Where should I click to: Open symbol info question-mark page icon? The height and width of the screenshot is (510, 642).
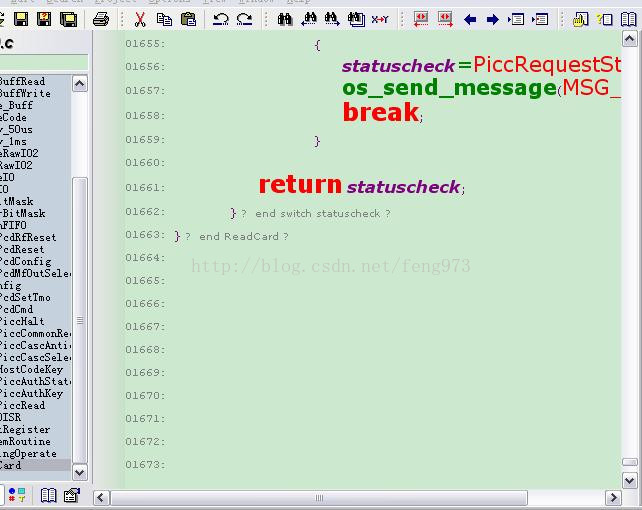click(604, 19)
